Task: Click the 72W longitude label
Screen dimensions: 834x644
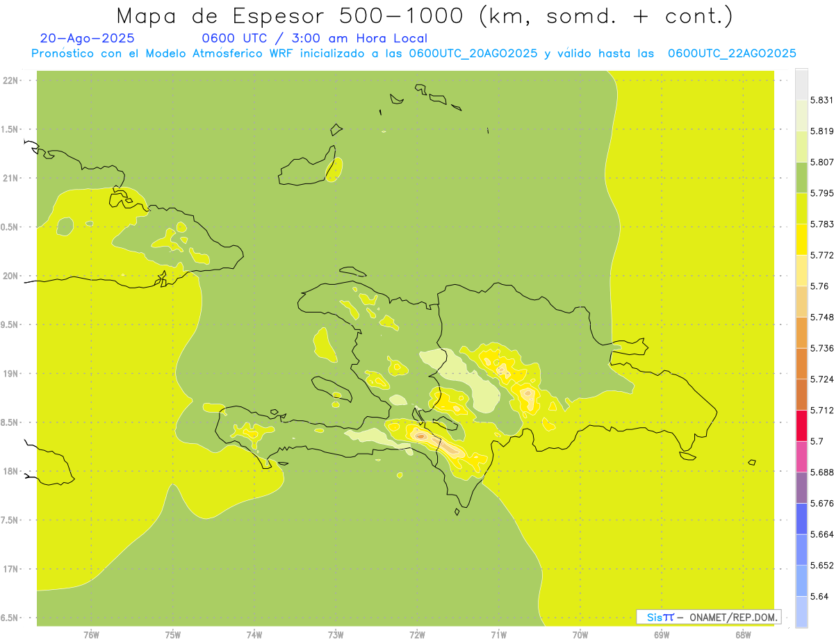Action: point(417,634)
